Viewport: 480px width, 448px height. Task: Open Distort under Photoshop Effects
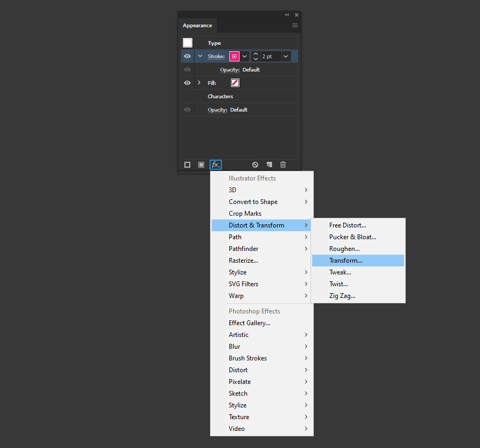[261, 370]
